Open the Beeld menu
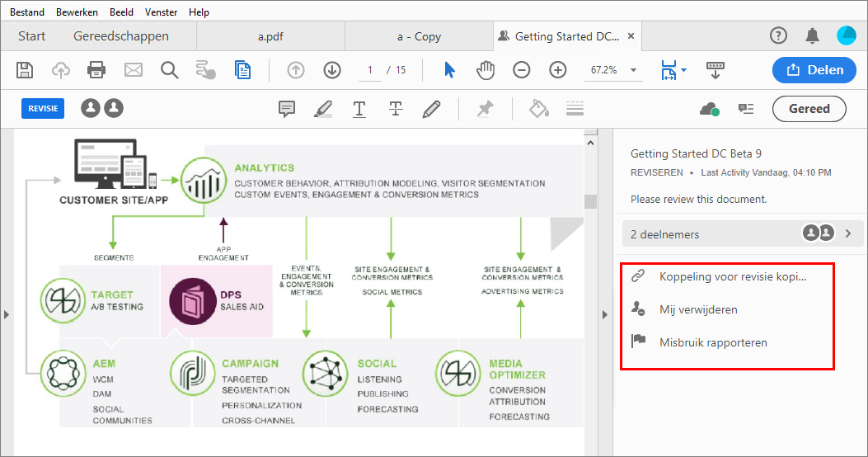Viewport: 868px width, 457px height. [x=121, y=12]
